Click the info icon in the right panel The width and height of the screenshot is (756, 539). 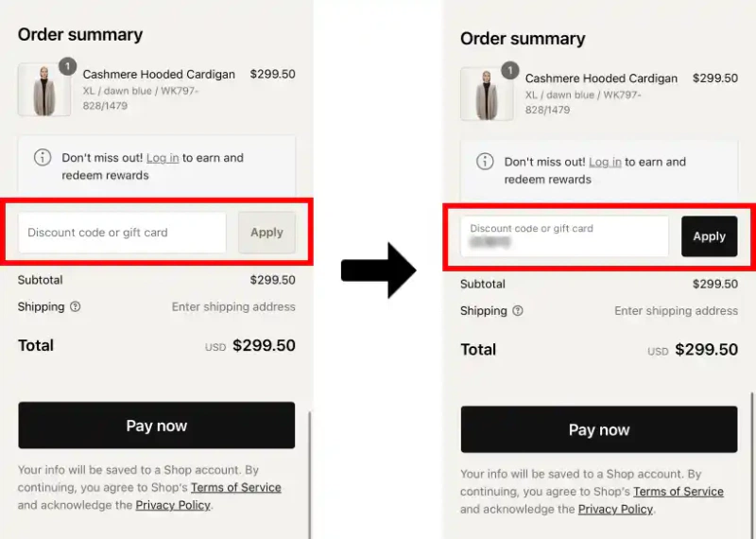click(x=485, y=162)
